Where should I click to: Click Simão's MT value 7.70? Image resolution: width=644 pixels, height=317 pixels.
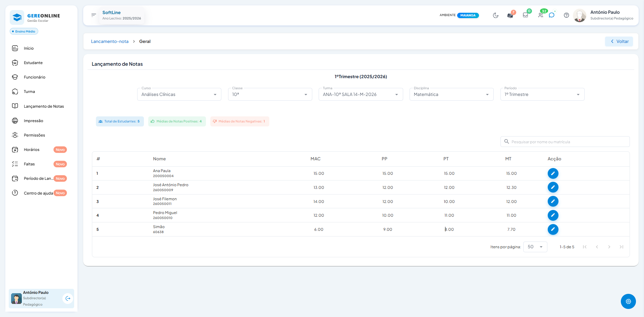(511, 229)
